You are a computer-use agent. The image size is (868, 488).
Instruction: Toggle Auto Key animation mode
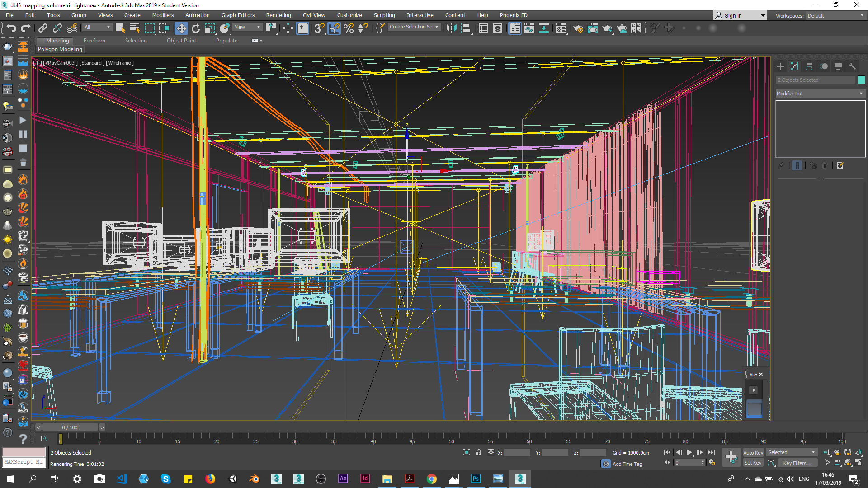point(753,452)
